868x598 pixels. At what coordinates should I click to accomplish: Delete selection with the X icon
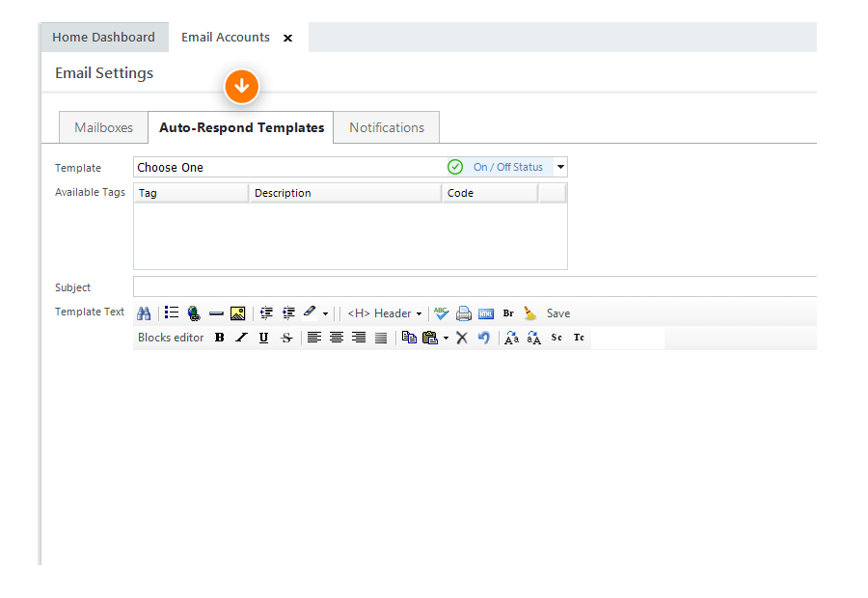[x=462, y=338]
